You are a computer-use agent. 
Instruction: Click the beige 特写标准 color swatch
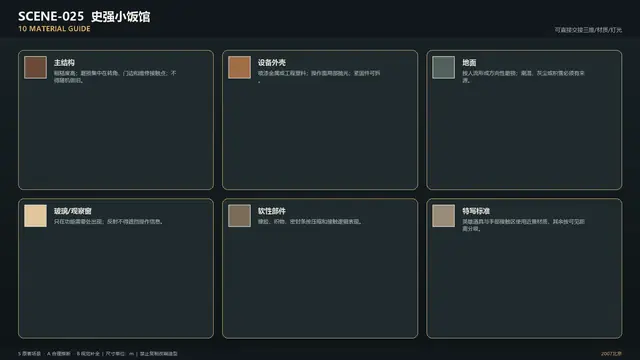(x=444, y=216)
